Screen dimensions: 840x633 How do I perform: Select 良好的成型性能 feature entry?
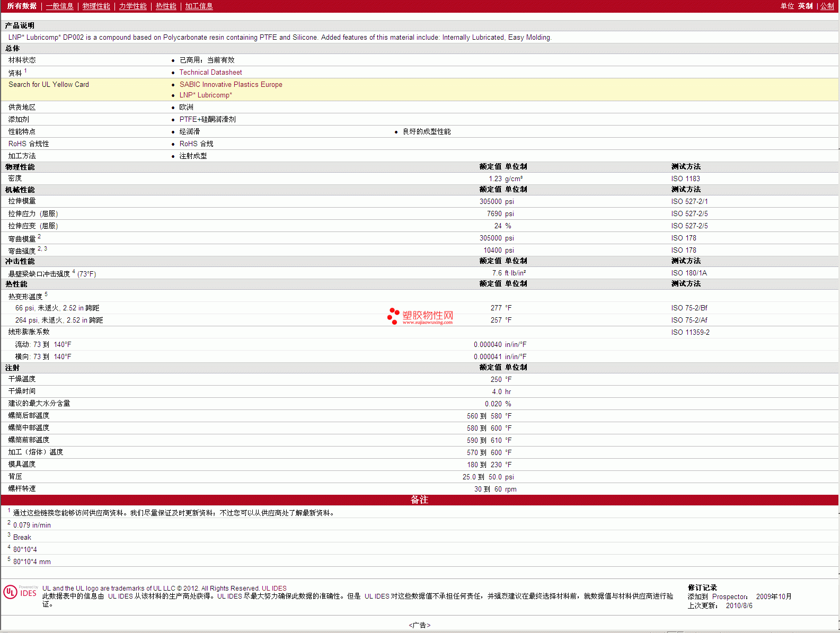[x=427, y=131]
